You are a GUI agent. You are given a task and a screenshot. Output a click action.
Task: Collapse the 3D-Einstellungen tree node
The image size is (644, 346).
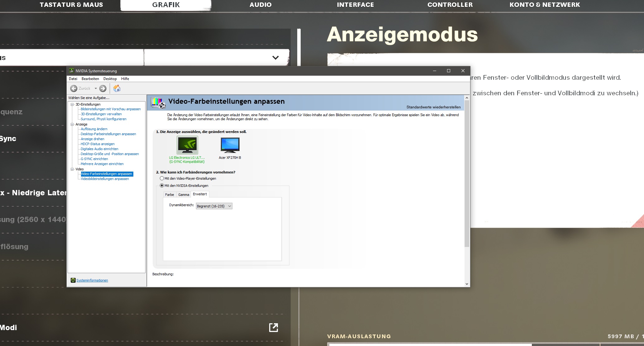72,104
